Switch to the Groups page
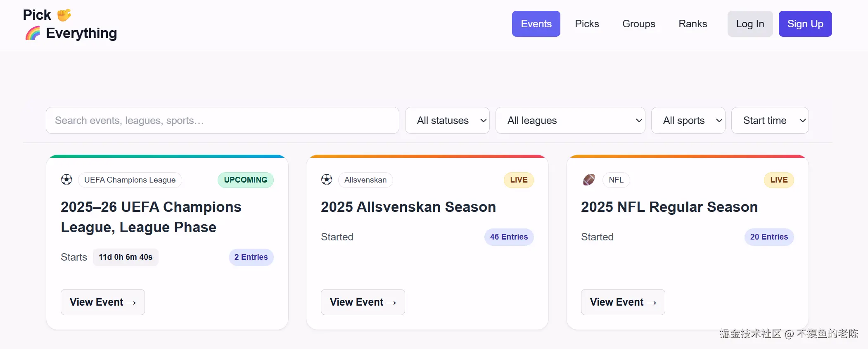This screenshot has height=349, width=868. pos(638,24)
